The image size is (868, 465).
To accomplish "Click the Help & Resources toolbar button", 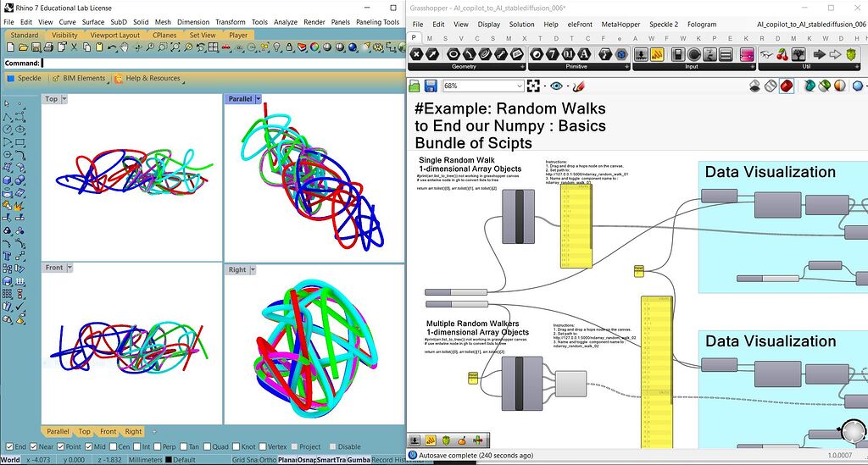I will pos(147,79).
